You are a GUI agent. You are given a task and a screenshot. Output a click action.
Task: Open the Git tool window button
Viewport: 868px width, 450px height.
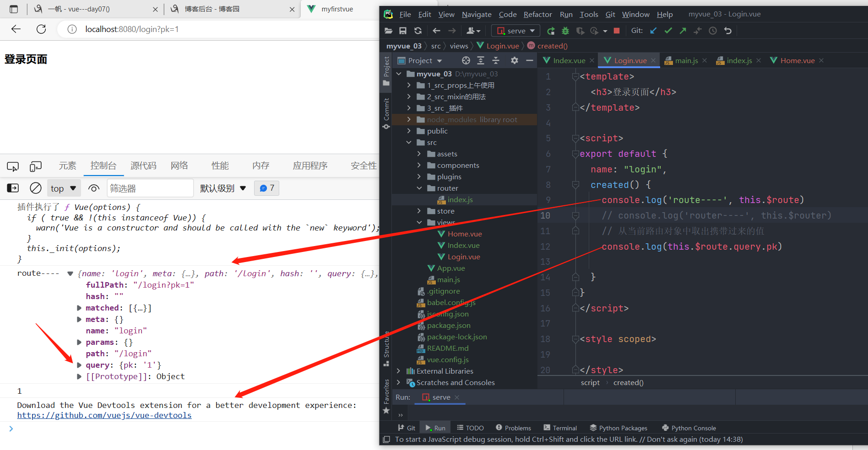pyautogui.click(x=407, y=428)
